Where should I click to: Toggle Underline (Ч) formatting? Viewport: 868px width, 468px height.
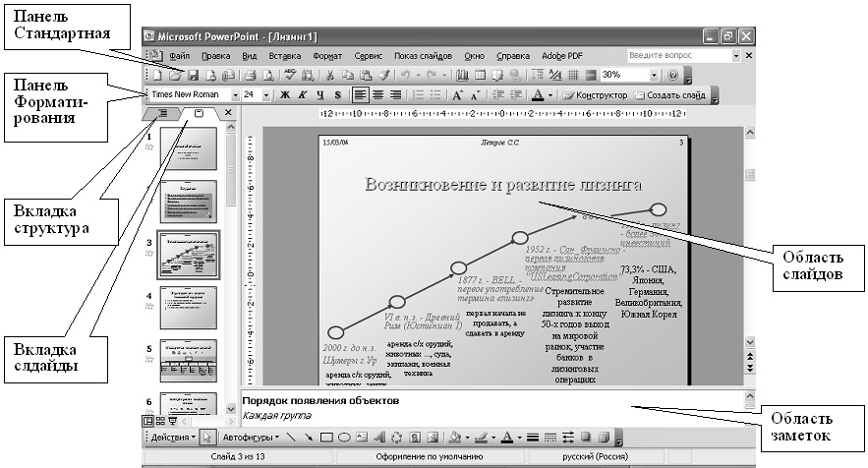click(x=320, y=95)
